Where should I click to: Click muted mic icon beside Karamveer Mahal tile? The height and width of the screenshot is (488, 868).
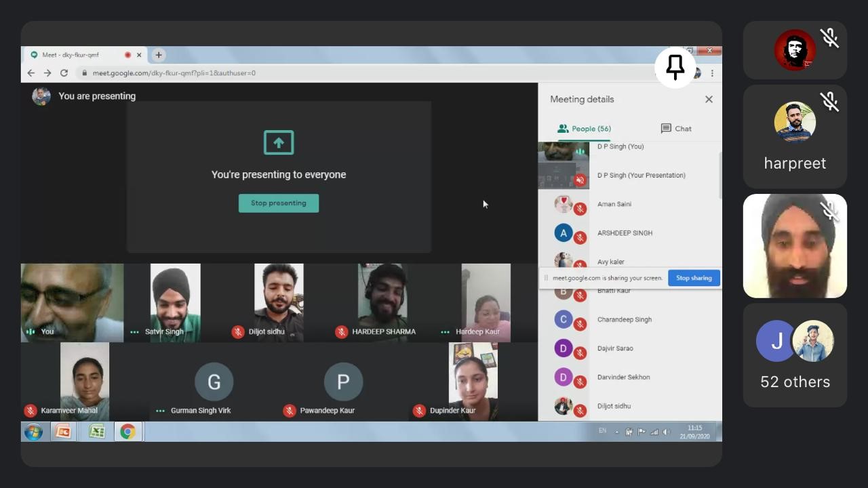(x=31, y=410)
